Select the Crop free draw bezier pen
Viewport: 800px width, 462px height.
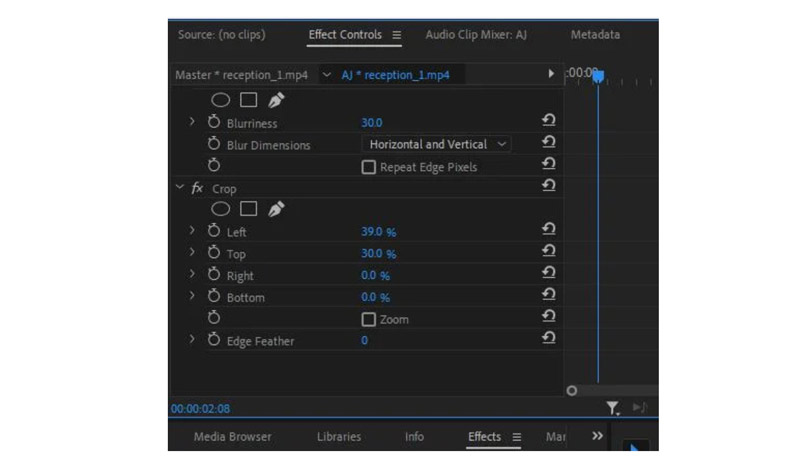pos(277,209)
